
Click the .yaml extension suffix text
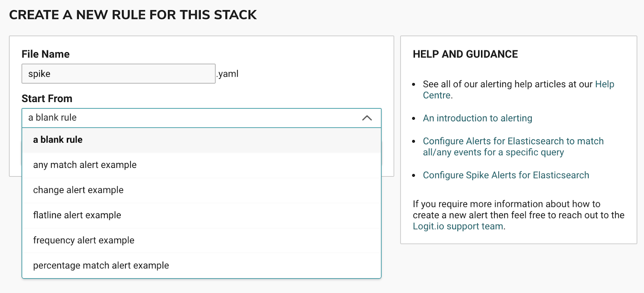point(228,74)
